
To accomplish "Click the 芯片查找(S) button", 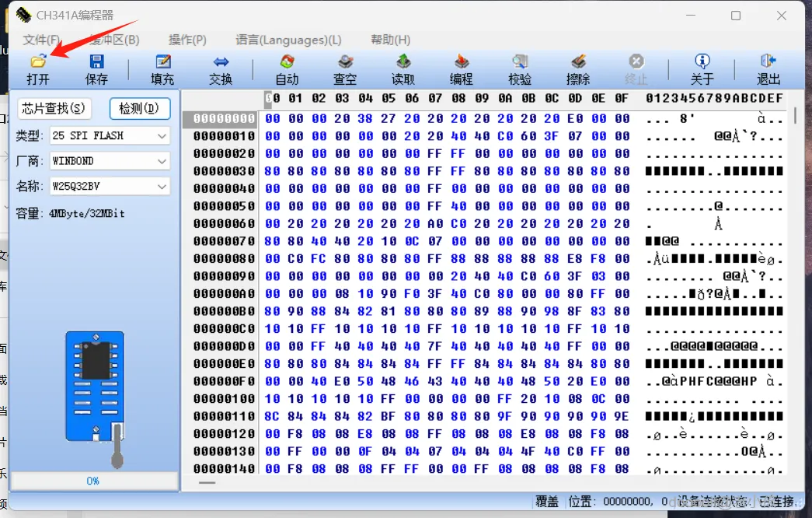I will [54, 108].
